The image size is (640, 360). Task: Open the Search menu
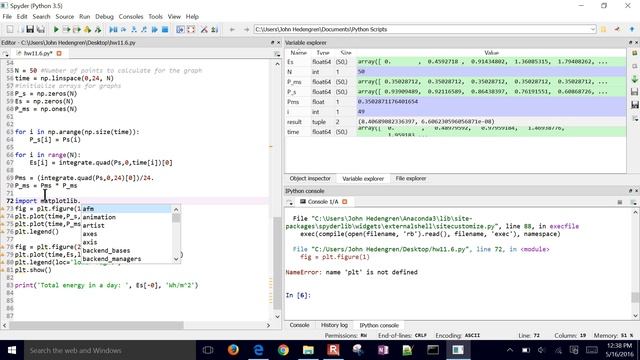click(x=41, y=17)
